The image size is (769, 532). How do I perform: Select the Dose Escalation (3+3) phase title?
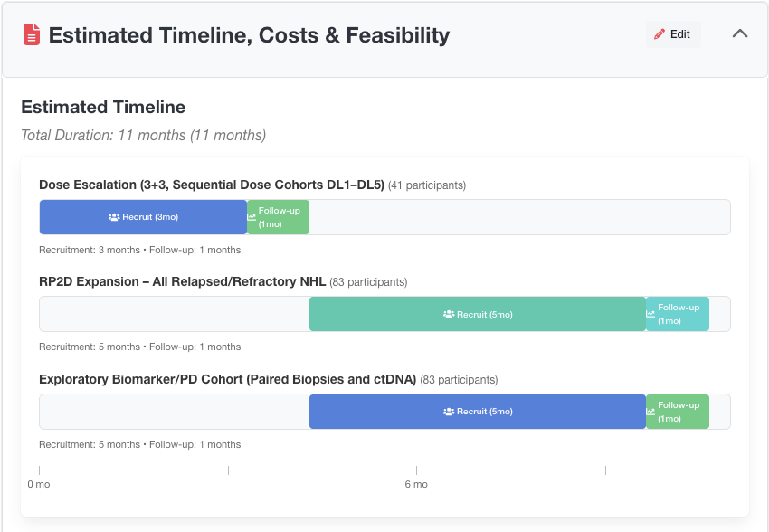click(212, 185)
